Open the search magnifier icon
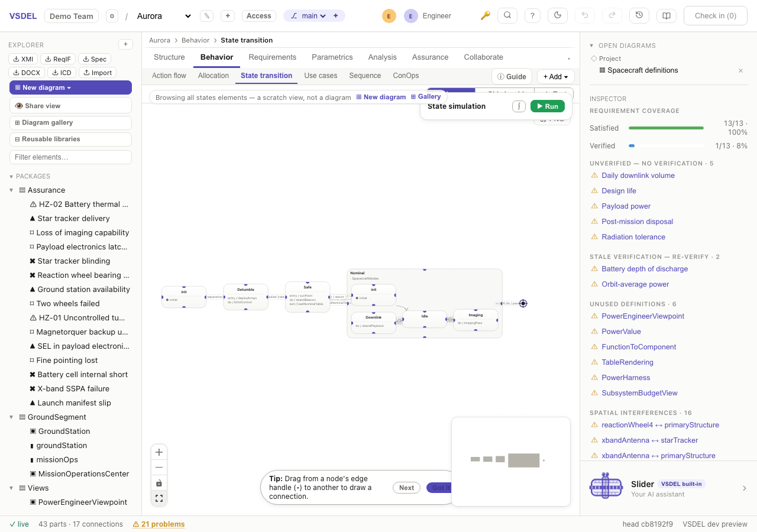The height and width of the screenshot is (532, 757). [507, 16]
